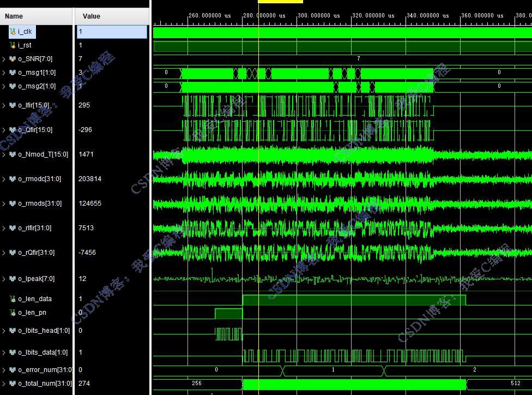The height and width of the screenshot is (395, 532).
Task: Expand the o_rmodc[31:0] bus
Action: tap(4, 178)
